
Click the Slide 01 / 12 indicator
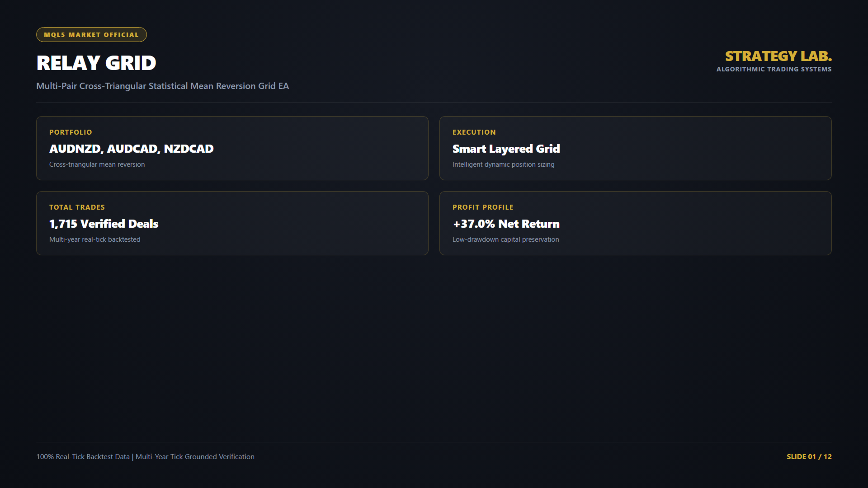click(809, 457)
